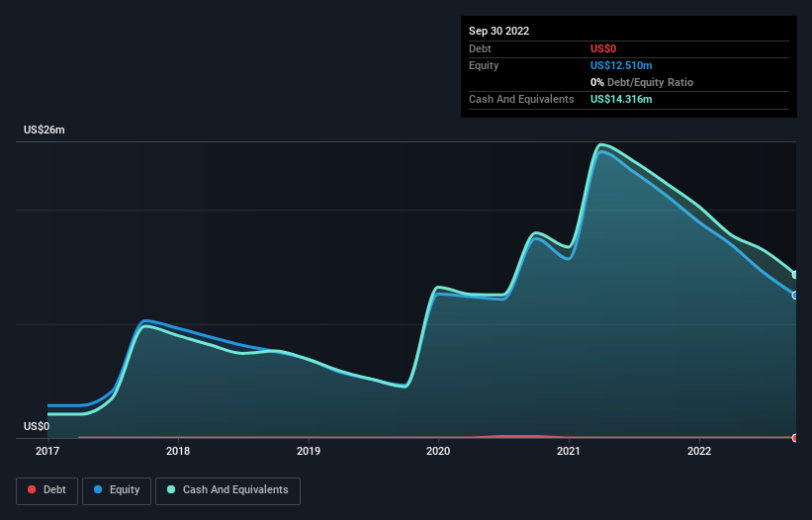
Task: Click the US$0 y-axis label
Action: tap(37, 426)
